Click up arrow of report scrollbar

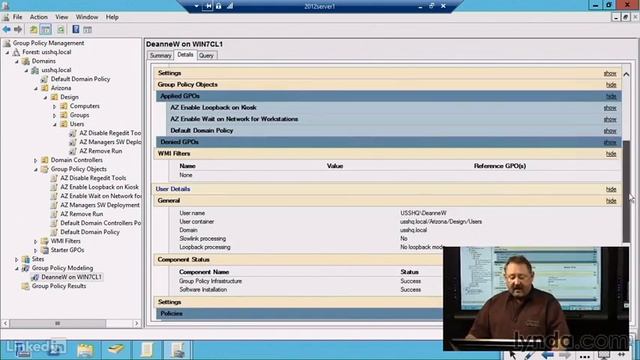coord(626,74)
